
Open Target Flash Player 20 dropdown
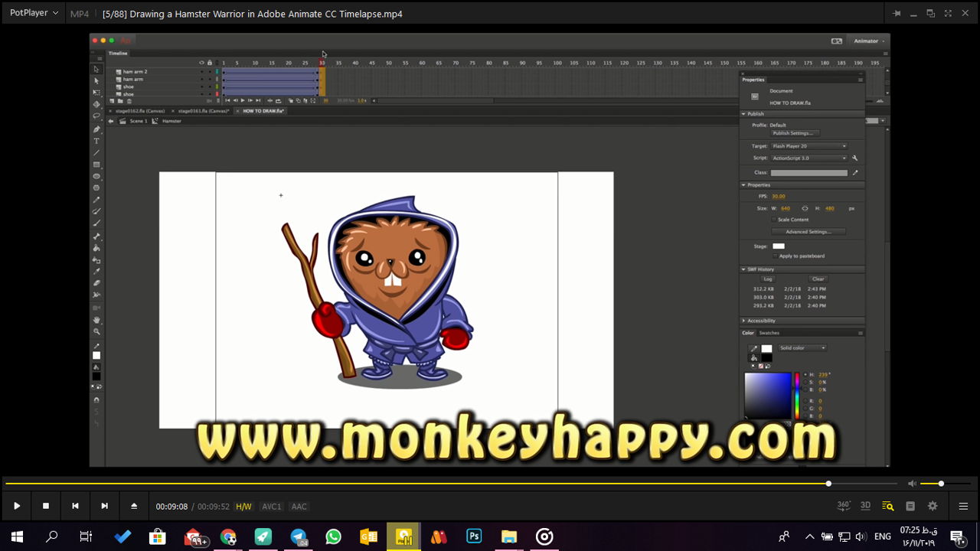[808, 146]
